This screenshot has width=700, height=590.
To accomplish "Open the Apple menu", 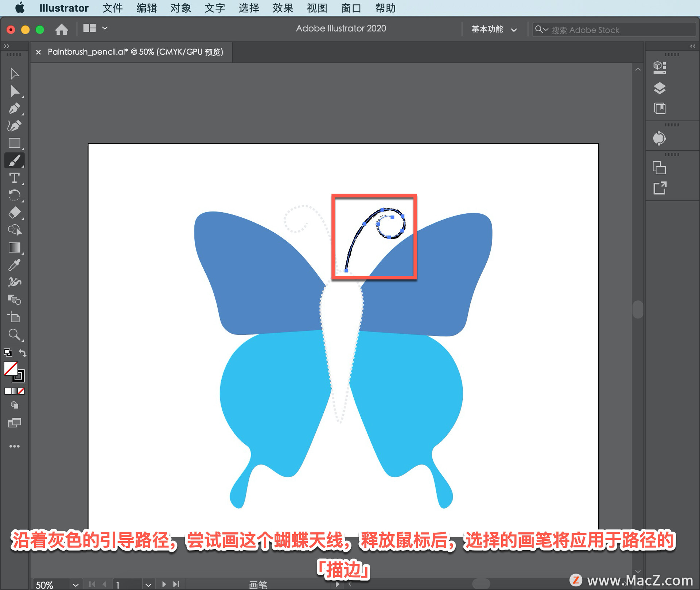I will [20, 8].
